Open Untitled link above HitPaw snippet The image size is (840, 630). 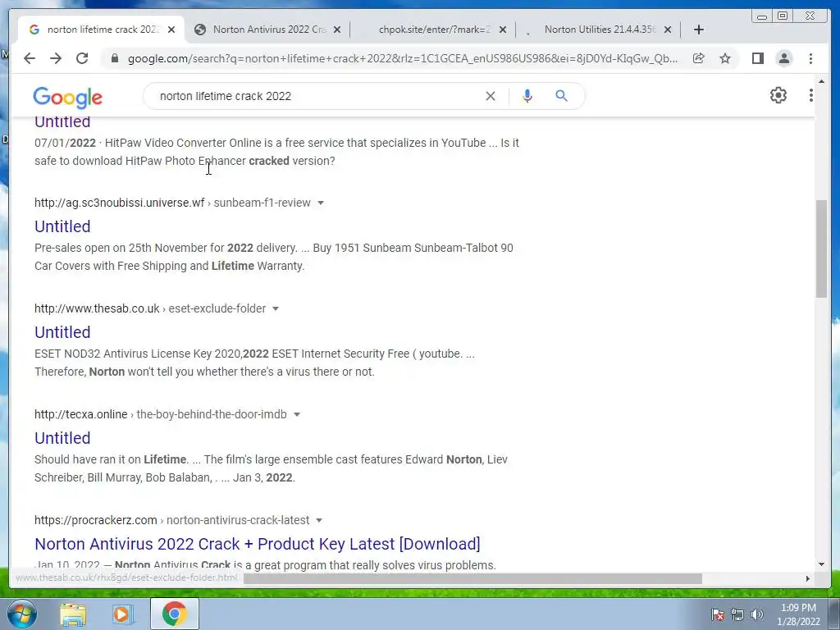tap(62, 122)
